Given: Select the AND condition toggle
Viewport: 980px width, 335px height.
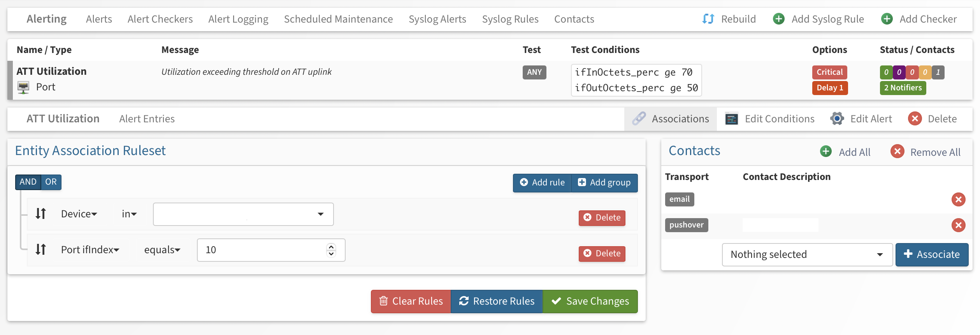Looking at the screenshot, I should pyautogui.click(x=28, y=182).
